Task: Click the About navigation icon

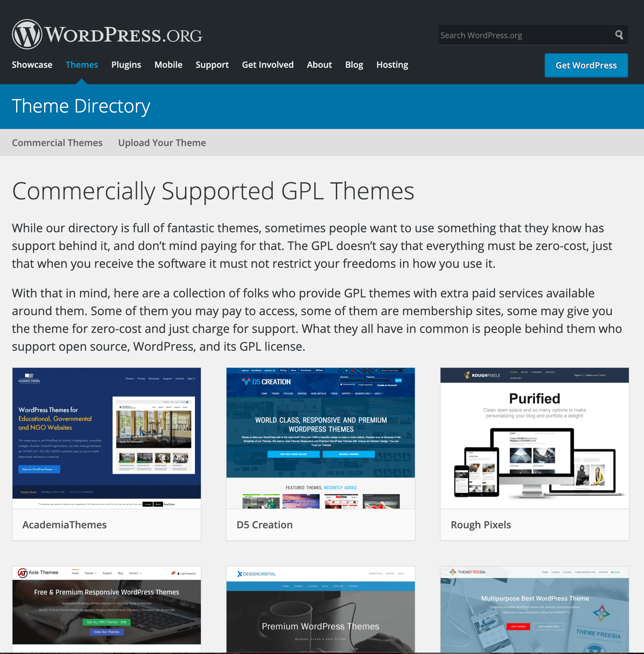Action: [319, 65]
